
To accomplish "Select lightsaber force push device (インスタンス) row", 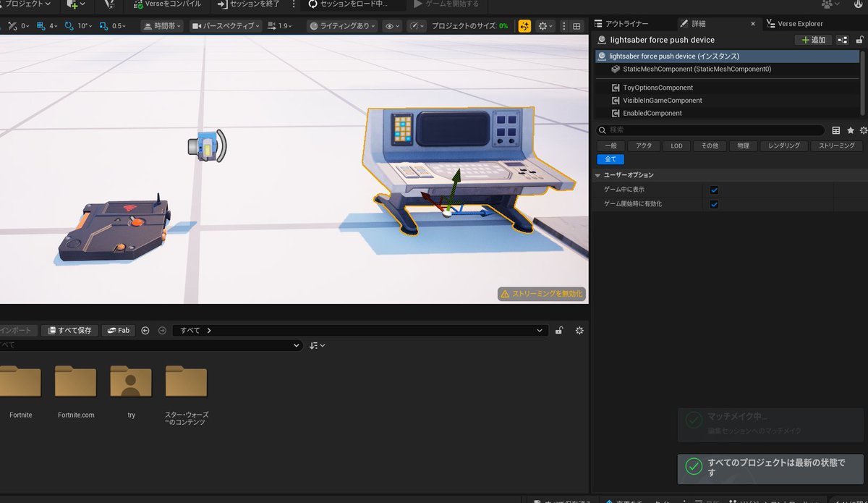I will (727, 56).
